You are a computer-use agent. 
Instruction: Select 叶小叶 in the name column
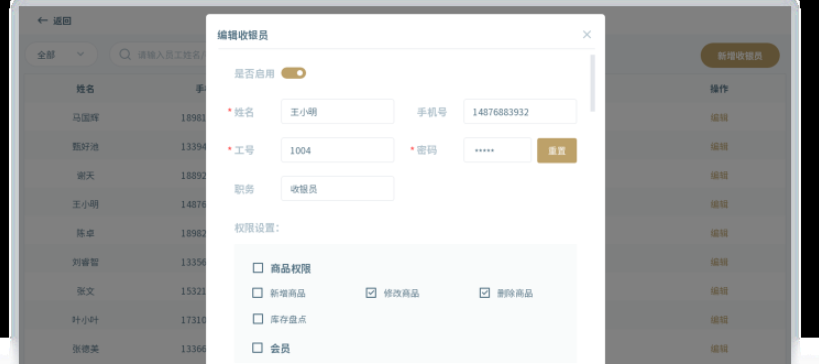(86, 320)
